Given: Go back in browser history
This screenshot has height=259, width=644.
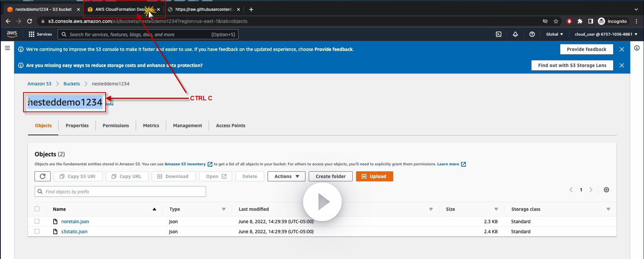Looking at the screenshot, I should 8,21.
